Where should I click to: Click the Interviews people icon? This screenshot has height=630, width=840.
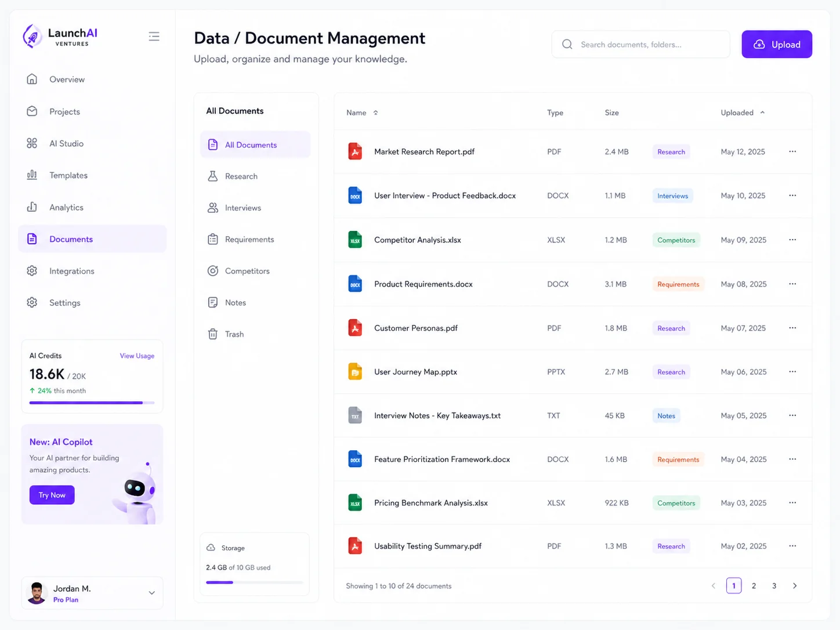pyautogui.click(x=213, y=208)
